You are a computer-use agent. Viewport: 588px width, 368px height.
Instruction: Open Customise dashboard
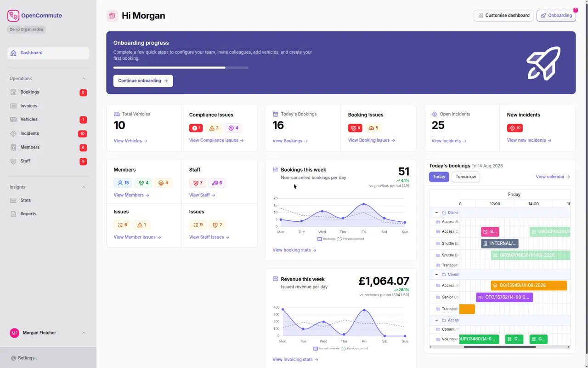tap(503, 16)
